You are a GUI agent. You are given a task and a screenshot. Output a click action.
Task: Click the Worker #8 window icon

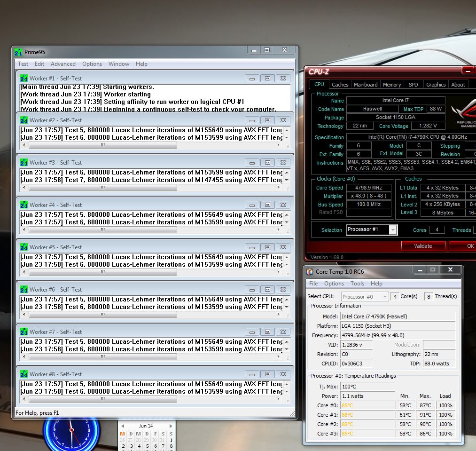point(23,374)
